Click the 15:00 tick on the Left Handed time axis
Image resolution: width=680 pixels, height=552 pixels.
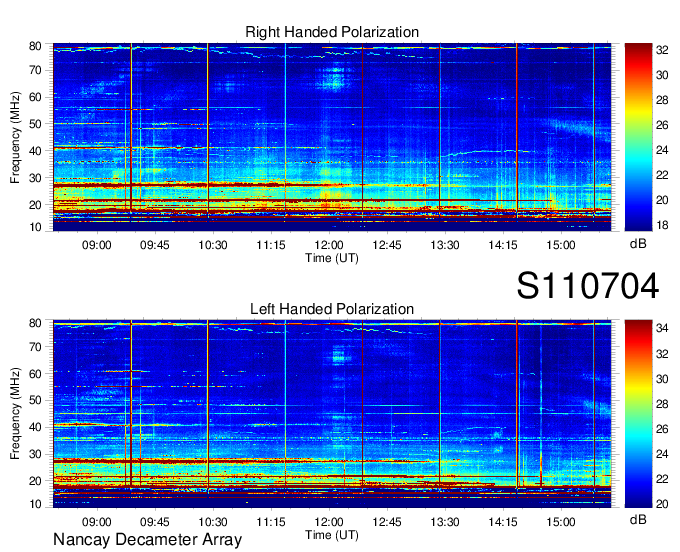coord(561,522)
